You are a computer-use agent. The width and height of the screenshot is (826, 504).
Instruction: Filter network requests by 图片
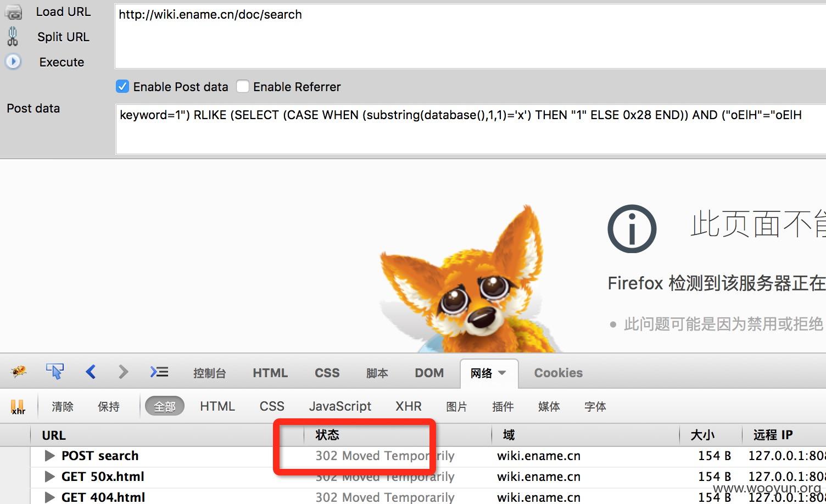[x=456, y=407]
